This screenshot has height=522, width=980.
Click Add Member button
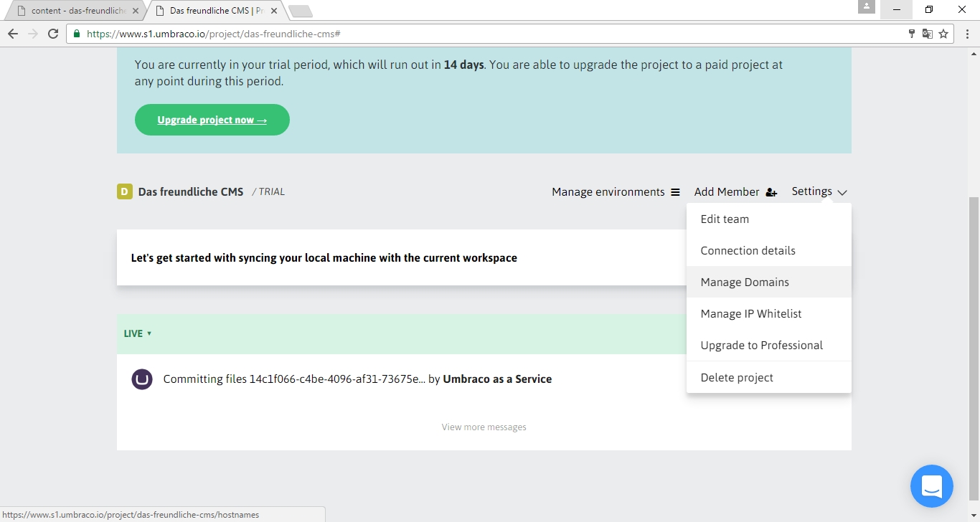tap(735, 192)
